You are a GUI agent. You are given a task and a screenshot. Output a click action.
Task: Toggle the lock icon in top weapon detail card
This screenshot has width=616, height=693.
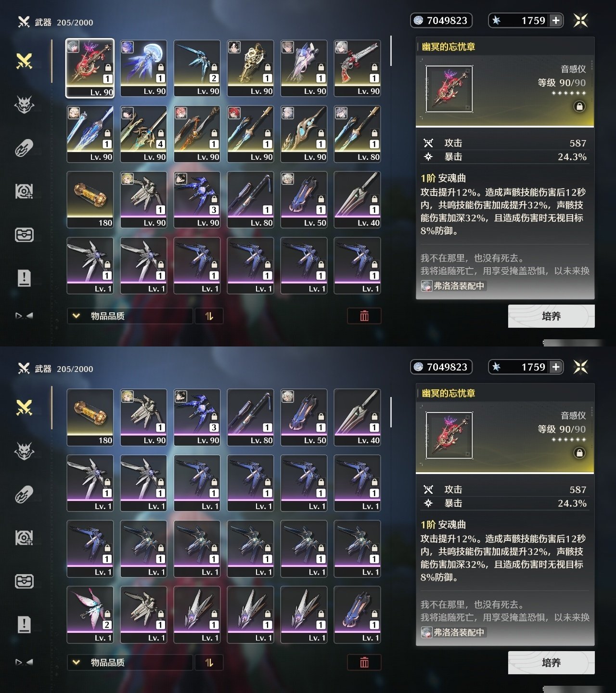(579, 106)
